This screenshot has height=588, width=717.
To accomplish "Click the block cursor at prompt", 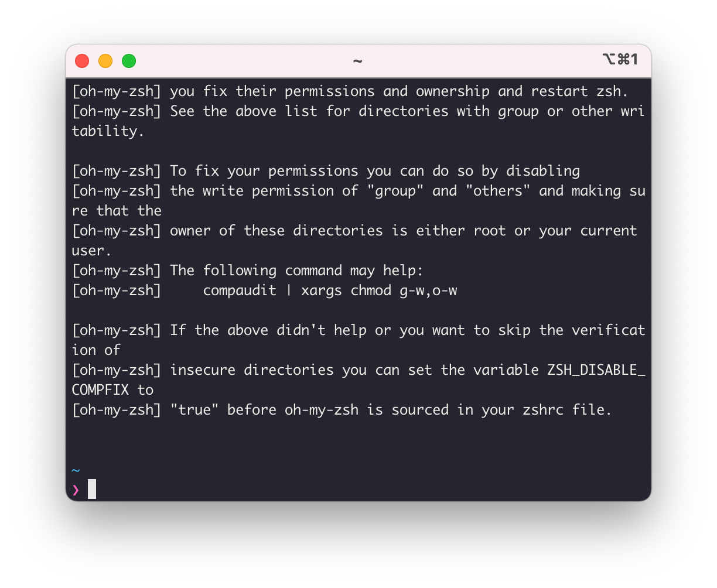I will click(x=92, y=489).
